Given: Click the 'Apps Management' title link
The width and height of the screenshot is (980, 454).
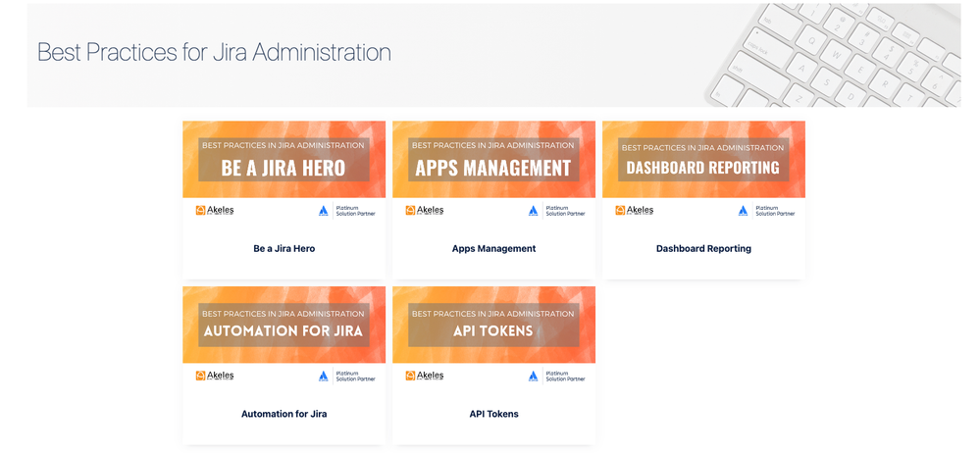Looking at the screenshot, I should pyautogui.click(x=493, y=248).
